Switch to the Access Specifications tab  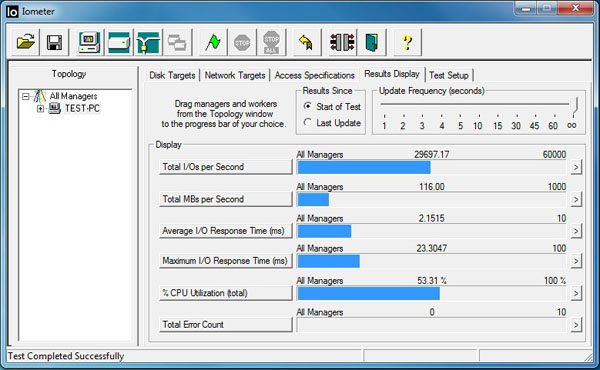click(x=315, y=75)
